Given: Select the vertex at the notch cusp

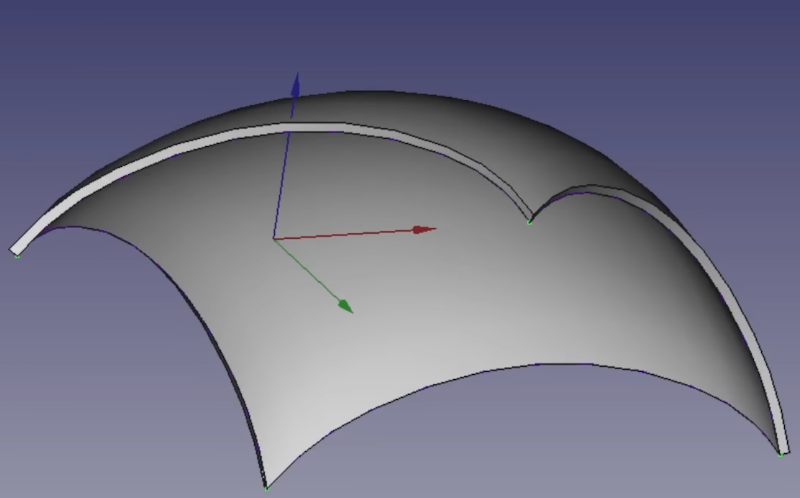Looking at the screenshot, I should click(530, 221).
